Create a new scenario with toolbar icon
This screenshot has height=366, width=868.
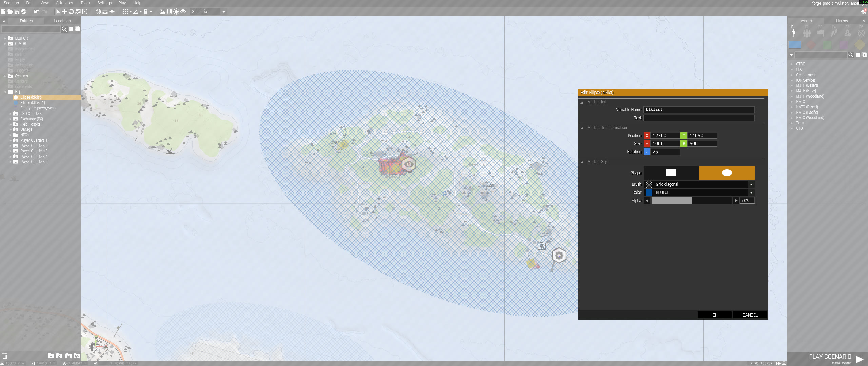(3, 12)
